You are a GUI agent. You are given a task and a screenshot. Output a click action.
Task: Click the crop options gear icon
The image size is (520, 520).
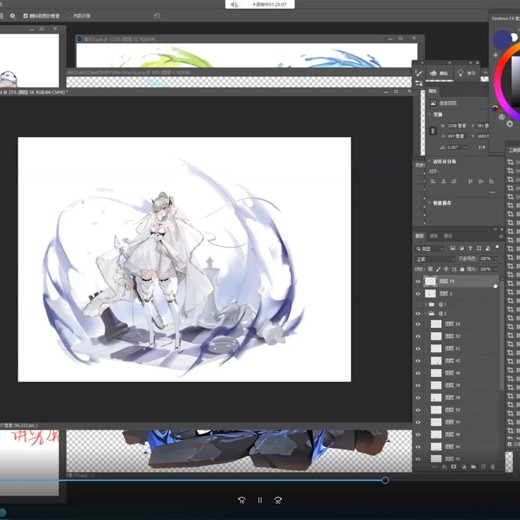point(13,16)
